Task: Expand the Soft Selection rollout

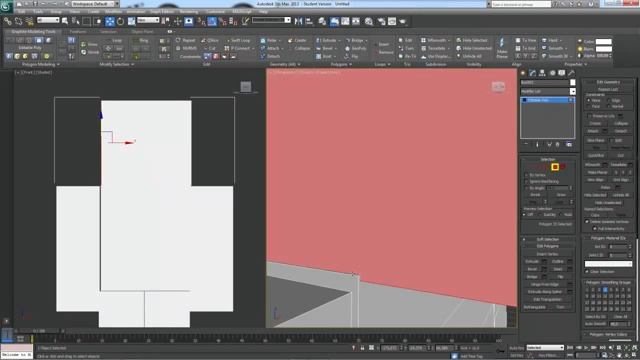Action: [x=548, y=239]
